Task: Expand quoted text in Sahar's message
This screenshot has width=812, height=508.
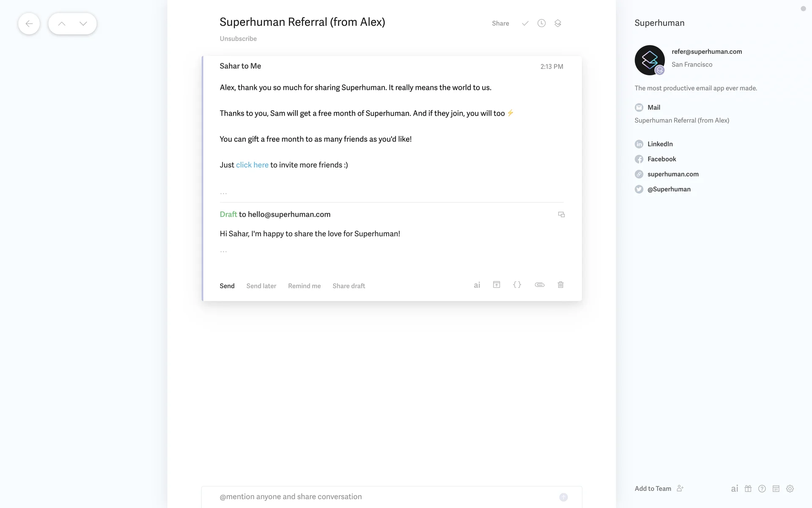Action: (223, 193)
